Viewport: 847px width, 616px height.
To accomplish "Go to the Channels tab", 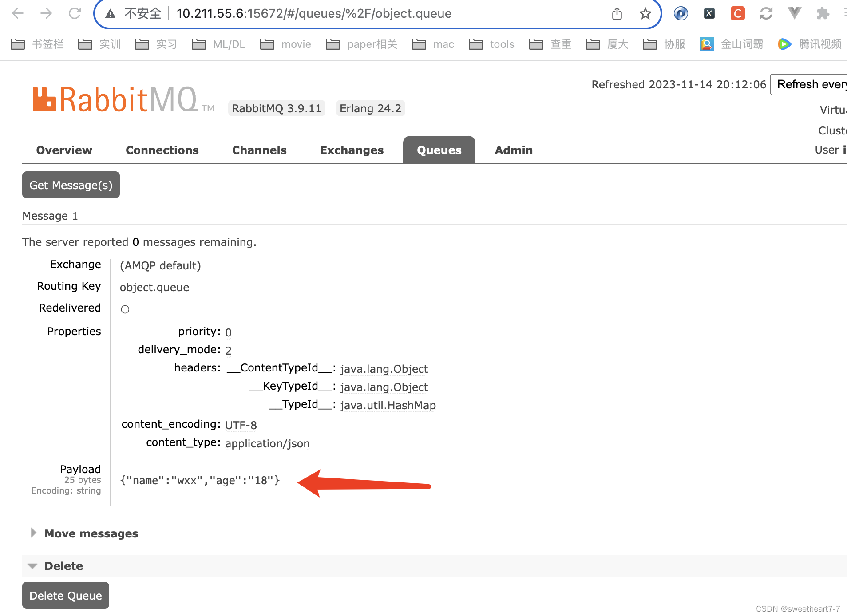I will pyautogui.click(x=259, y=150).
